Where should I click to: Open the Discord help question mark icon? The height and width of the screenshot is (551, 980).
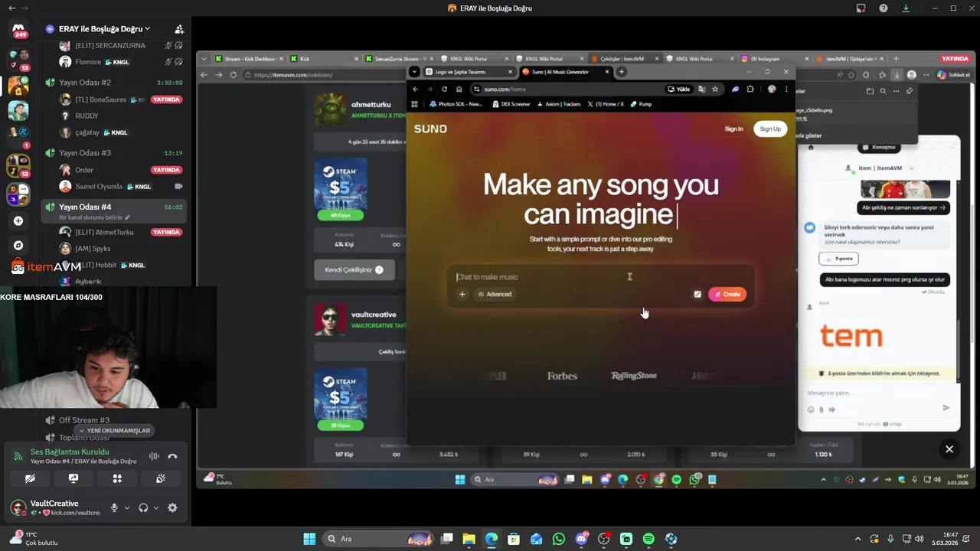click(884, 8)
